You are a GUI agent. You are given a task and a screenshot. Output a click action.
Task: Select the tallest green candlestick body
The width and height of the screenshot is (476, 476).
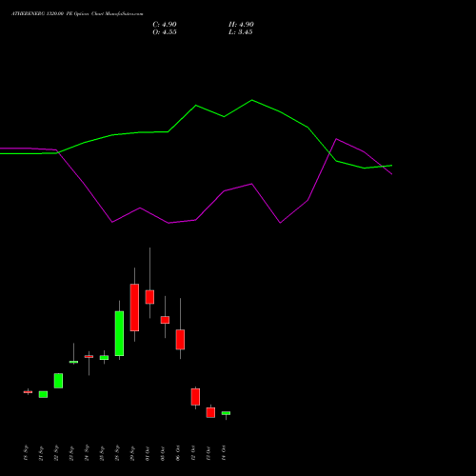(119, 333)
